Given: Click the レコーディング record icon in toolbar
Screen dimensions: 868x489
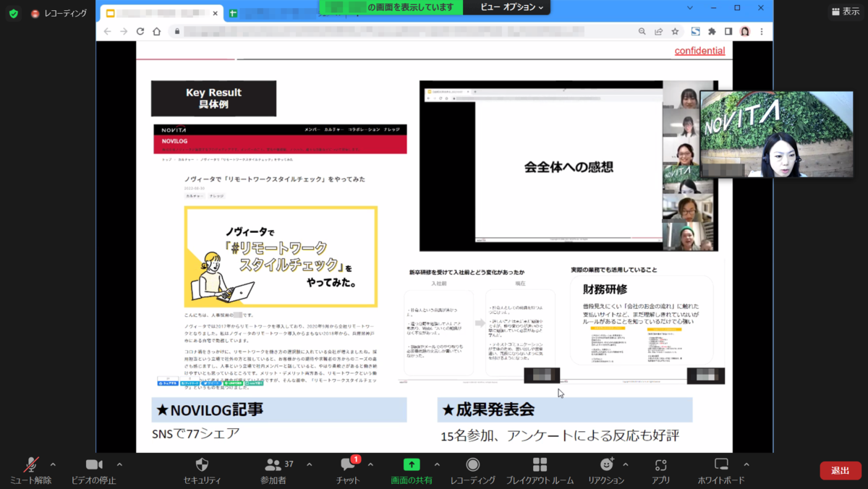Looking at the screenshot, I should click(x=473, y=464).
